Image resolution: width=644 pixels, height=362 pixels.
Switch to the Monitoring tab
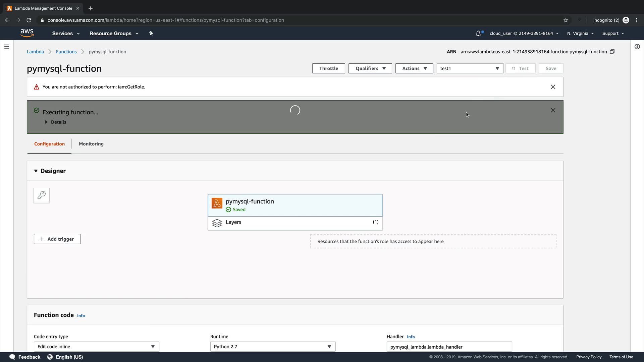(91, 144)
